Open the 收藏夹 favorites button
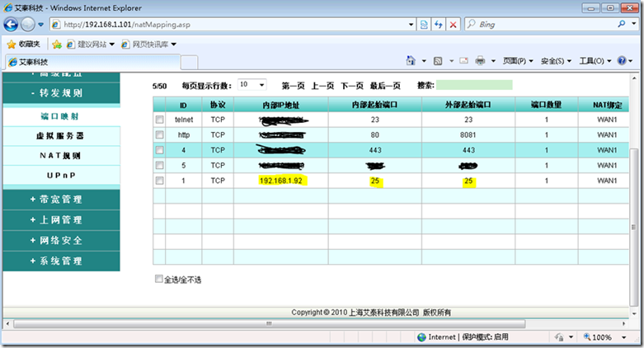Viewport: 644px width, 348px height. tap(24, 44)
